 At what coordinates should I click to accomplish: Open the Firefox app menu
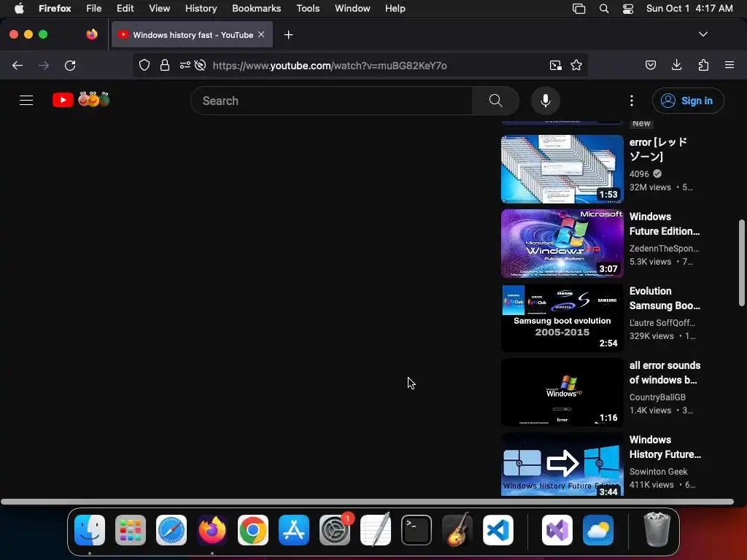click(x=55, y=8)
